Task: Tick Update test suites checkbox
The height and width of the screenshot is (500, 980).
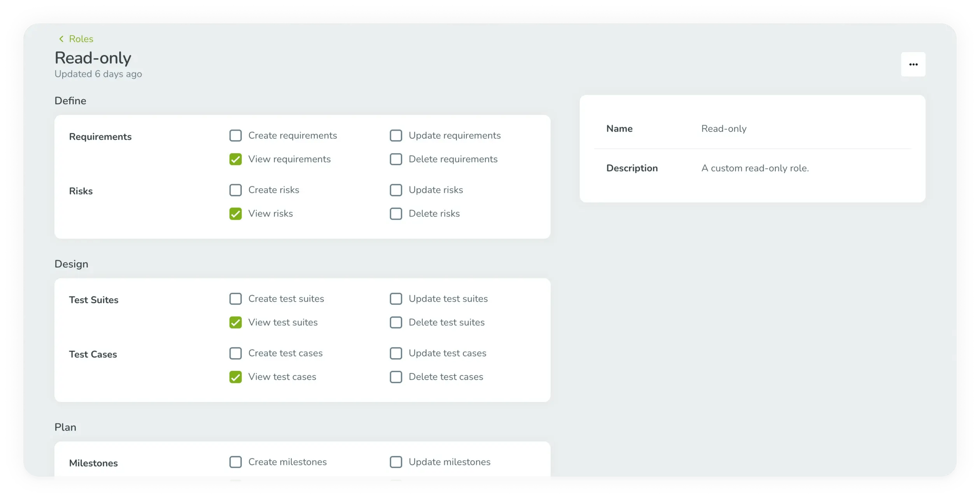Action: pos(395,299)
